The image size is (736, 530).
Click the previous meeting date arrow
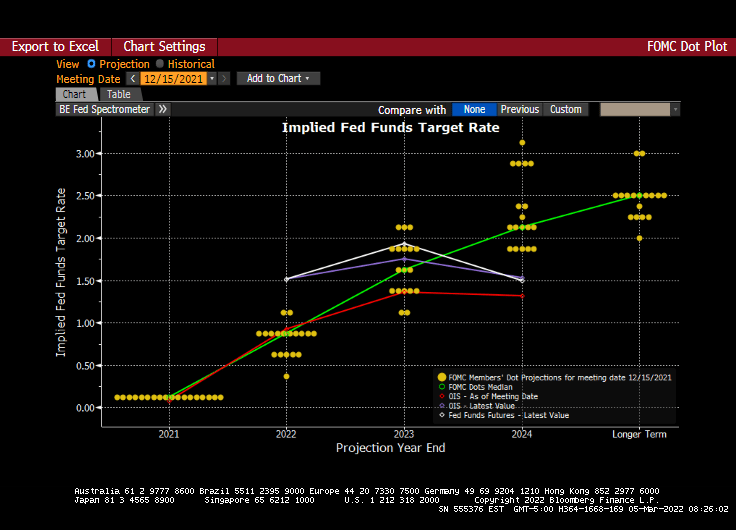[132, 78]
